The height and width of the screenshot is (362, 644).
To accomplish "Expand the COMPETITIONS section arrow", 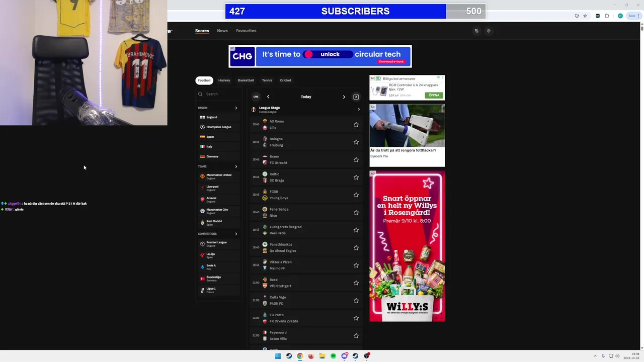I will click(x=236, y=234).
